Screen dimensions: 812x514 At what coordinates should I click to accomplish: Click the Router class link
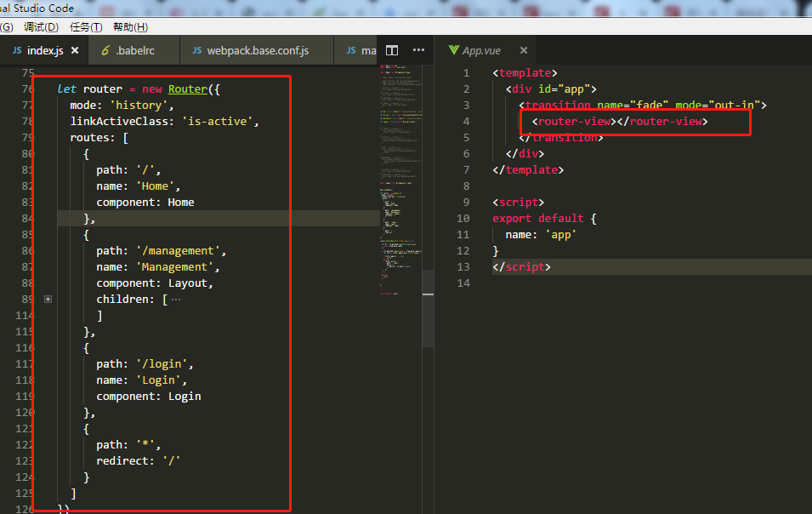click(187, 89)
